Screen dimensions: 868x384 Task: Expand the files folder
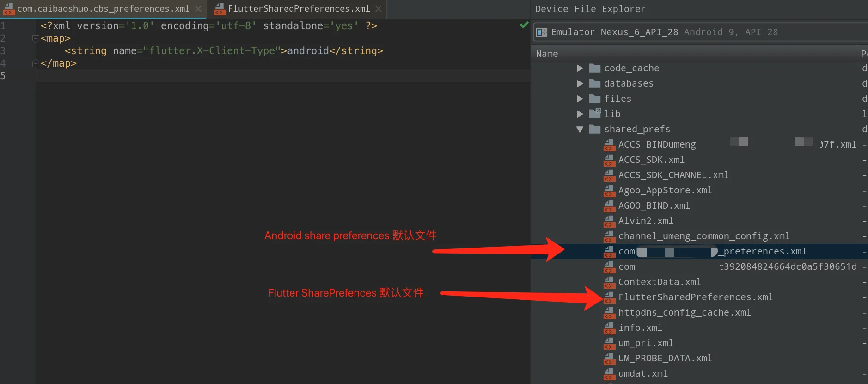[x=580, y=99]
